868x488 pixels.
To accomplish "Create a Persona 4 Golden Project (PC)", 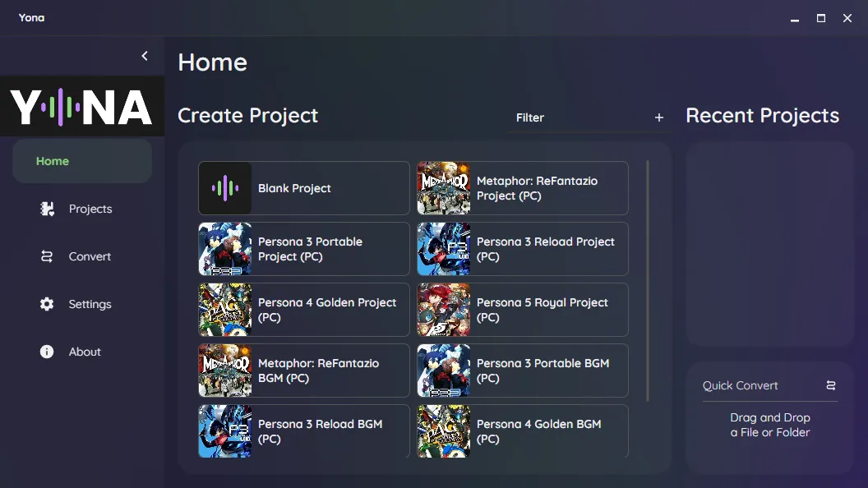I will 304,310.
